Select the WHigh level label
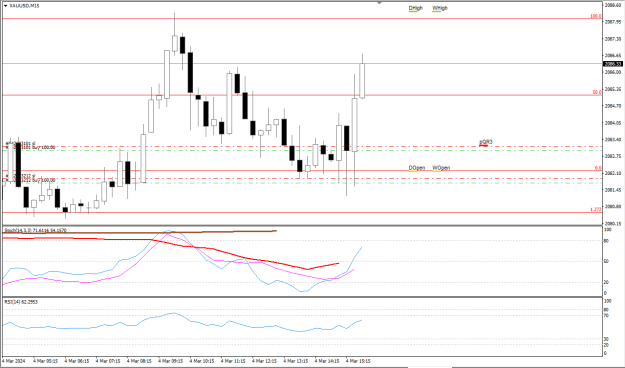Image resolution: width=625 pixels, height=368 pixels. pos(440,8)
